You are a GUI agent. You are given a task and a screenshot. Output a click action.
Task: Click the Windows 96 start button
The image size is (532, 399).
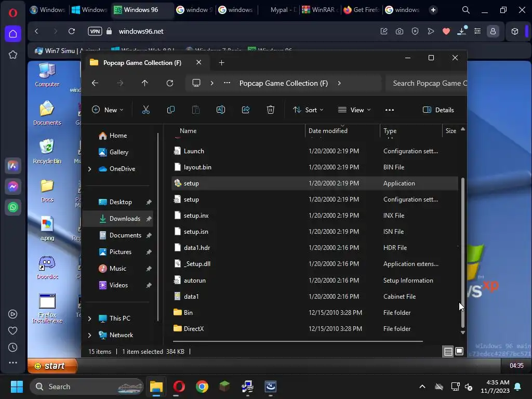coord(52,366)
